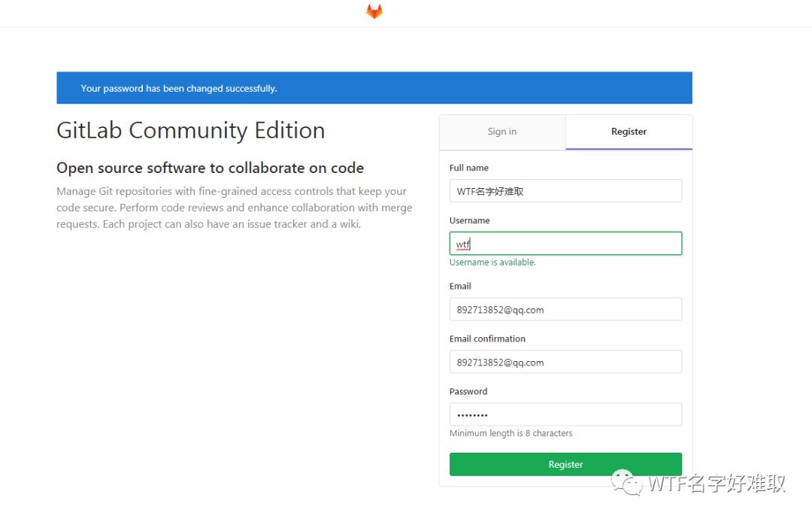The image size is (812, 519).
Task: Click the GitLab fox logo
Action: coord(374,11)
